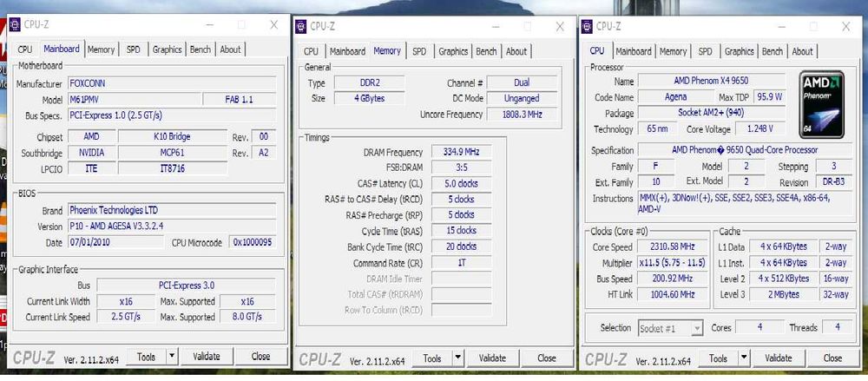Select the active Mainboard tab in left window
Viewport: 868px width, 381px height.
point(61,49)
